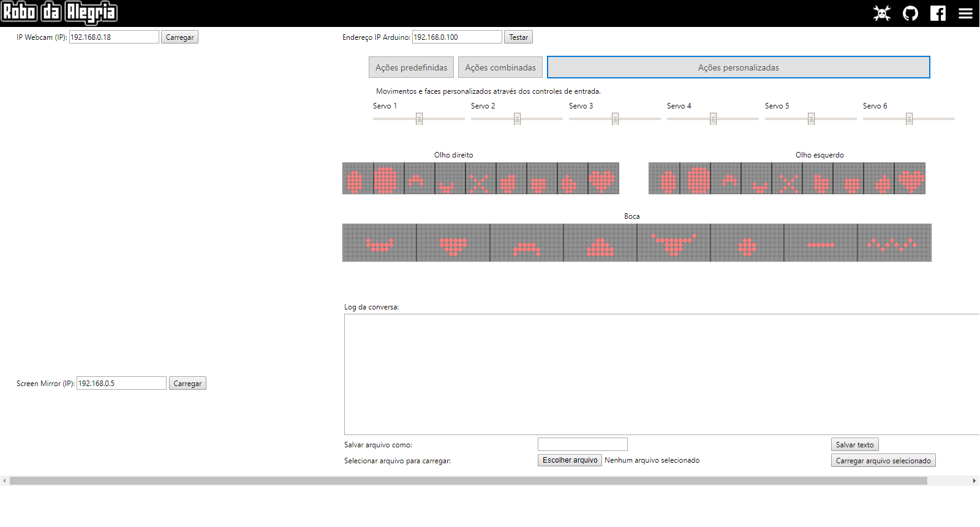Open the Facebook page icon
This screenshot has width=980, height=527.
click(x=938, y=13)
